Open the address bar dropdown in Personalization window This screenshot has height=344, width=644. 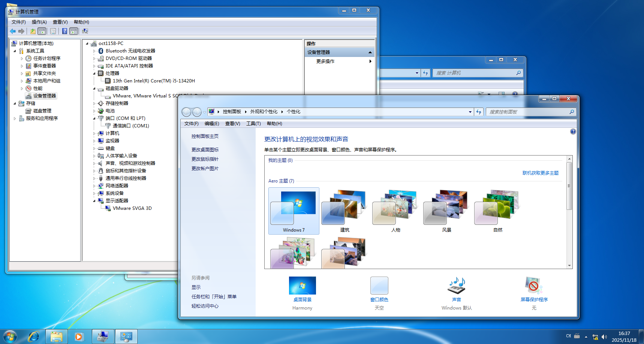[x=470, y=112]
